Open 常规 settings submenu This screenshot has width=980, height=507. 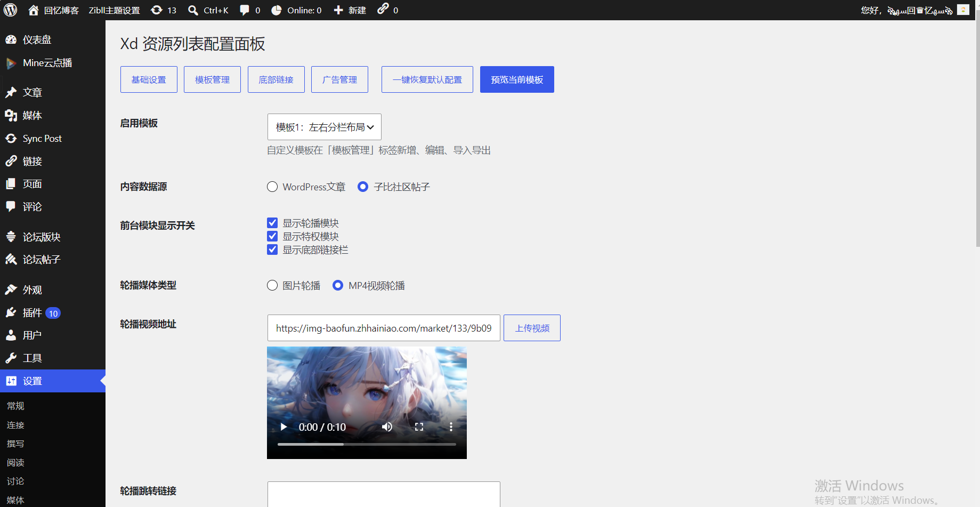coord(15,406)
